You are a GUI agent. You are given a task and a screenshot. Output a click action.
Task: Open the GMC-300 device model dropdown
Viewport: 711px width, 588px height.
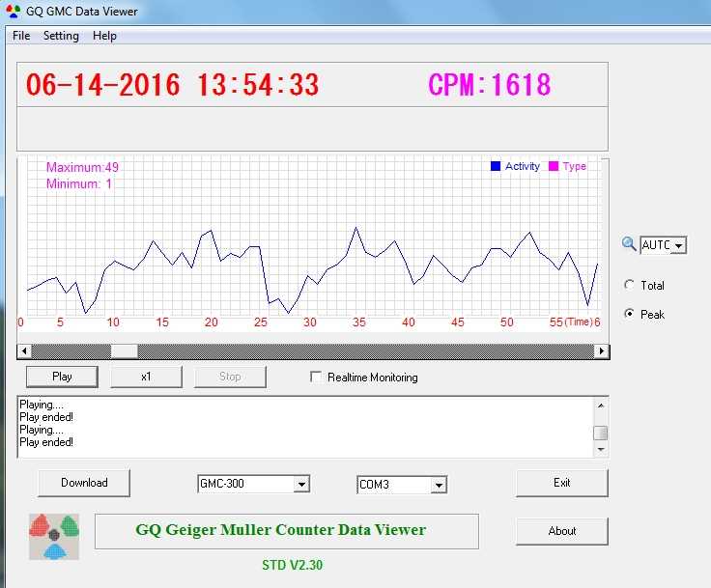(301, 485)
